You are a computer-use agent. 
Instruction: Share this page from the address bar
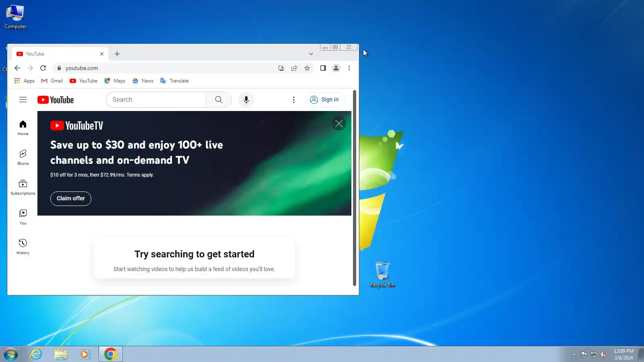(x=294, y=68)
